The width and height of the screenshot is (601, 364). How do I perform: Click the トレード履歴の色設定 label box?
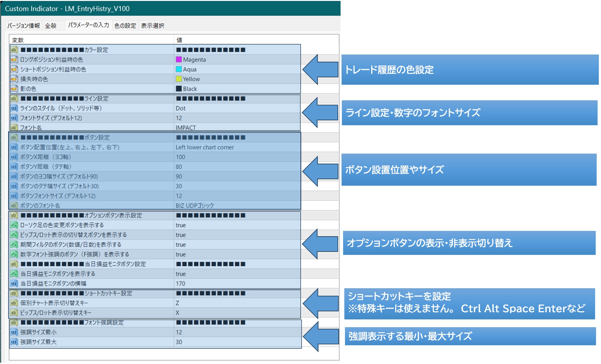[x=469, y=70]
